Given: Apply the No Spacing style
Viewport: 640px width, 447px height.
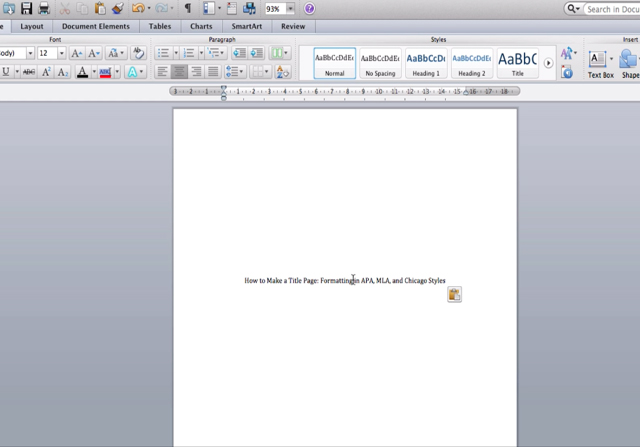Looking at the screenshot, I should [380, 63].
